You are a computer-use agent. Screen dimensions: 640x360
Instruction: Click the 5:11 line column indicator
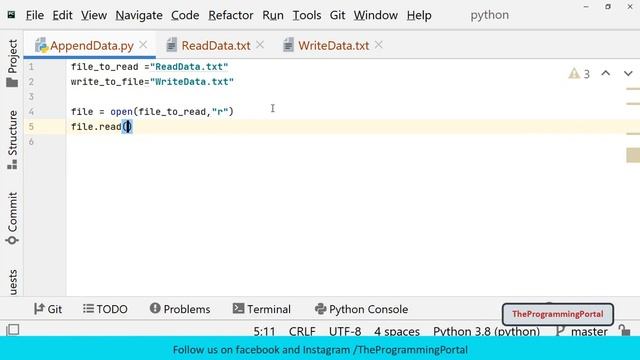tap(264, 331)
